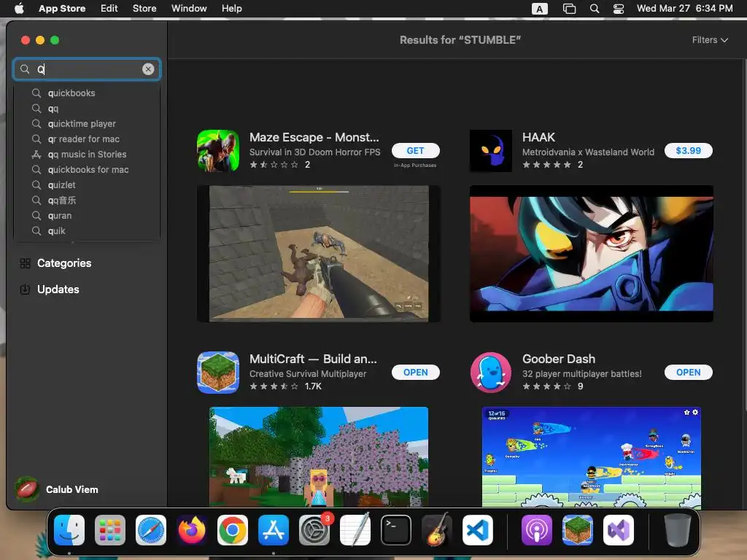Click the input source icon in menu bar

pyautogui.click(x=539, y=9)
